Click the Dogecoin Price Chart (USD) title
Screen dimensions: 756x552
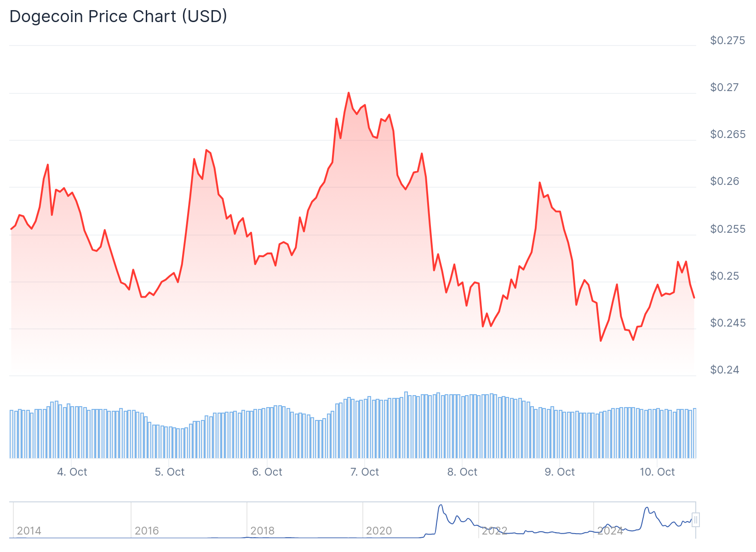[118, 17]
